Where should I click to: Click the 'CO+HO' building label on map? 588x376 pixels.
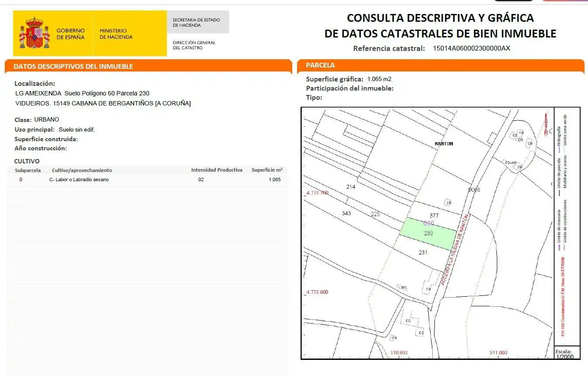pos(510,162)
